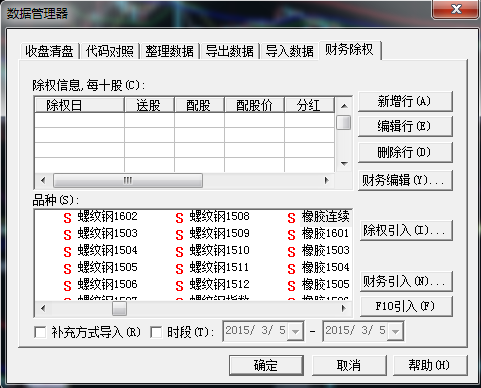
Task: Click the 品种 list scroll right arrow
Action: point(344,308)
